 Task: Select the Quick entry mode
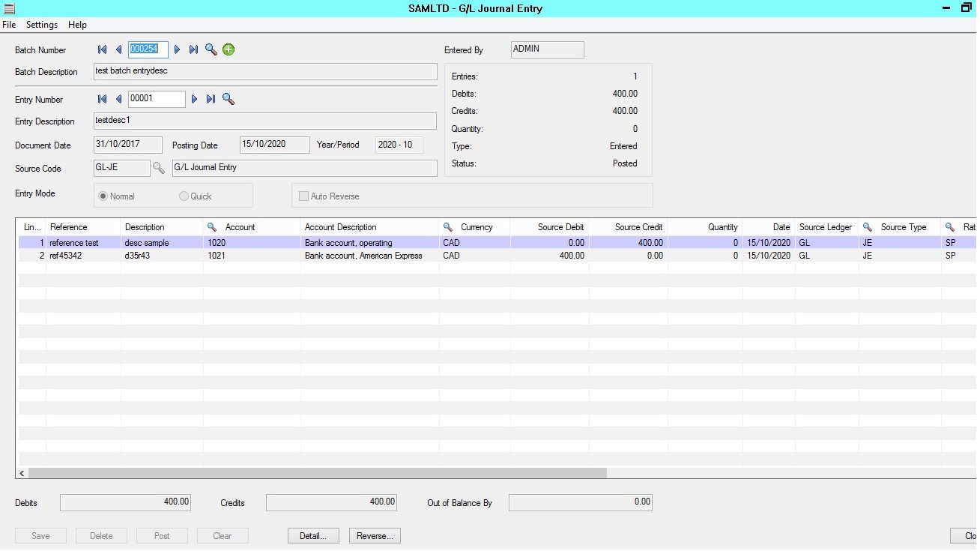[x=196, y=196]
